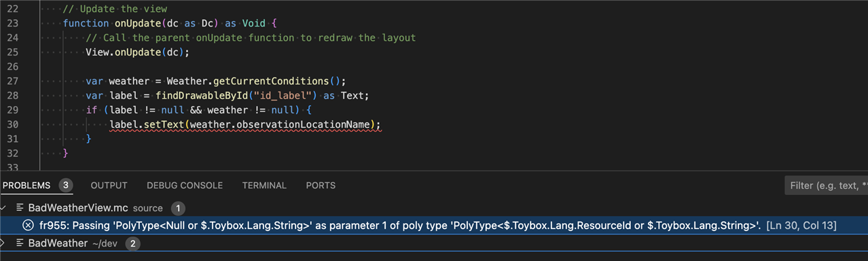868x261 pixels.
Task: Select the fr955 PolyType error entry
Action: coord(434,226)
